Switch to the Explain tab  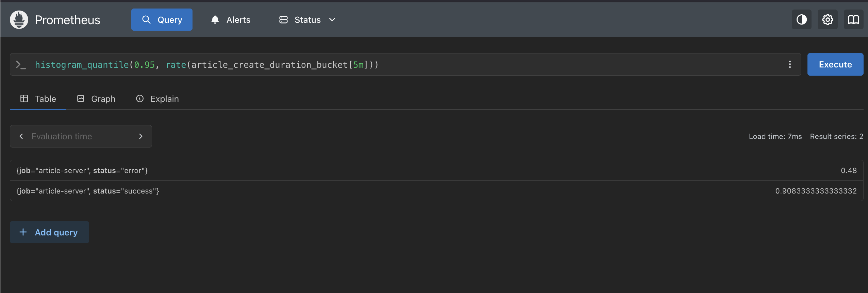point(157,99)
